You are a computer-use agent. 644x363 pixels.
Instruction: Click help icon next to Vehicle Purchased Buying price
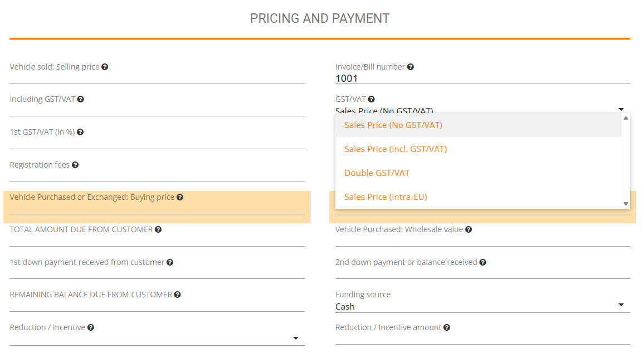pyautogui.click(x=180, y=197)
